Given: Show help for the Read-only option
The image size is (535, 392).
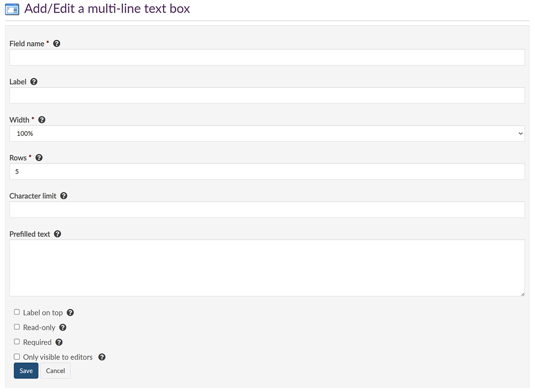Looking at the screenshot, I should point(63,327).
